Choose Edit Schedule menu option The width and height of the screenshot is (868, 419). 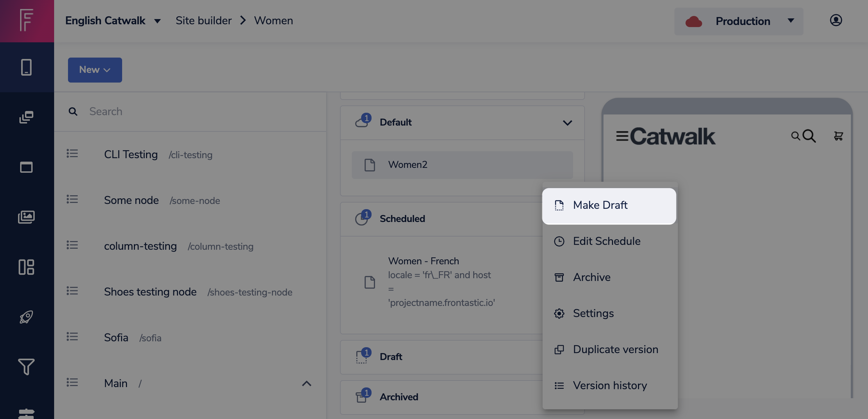tap(606, 241)
